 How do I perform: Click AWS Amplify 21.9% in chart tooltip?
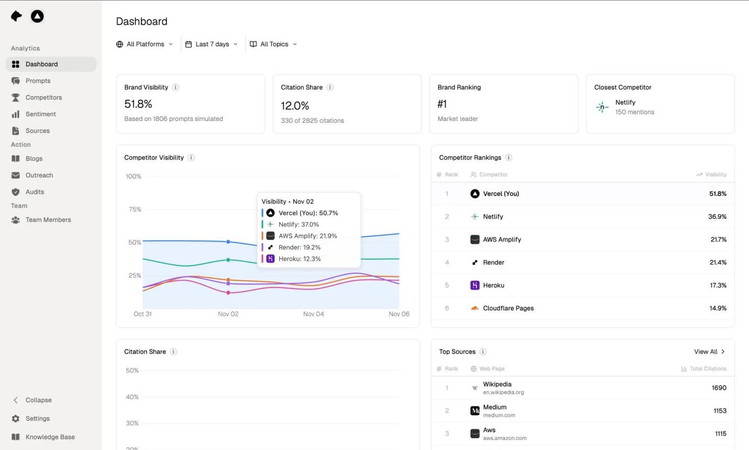308,236
